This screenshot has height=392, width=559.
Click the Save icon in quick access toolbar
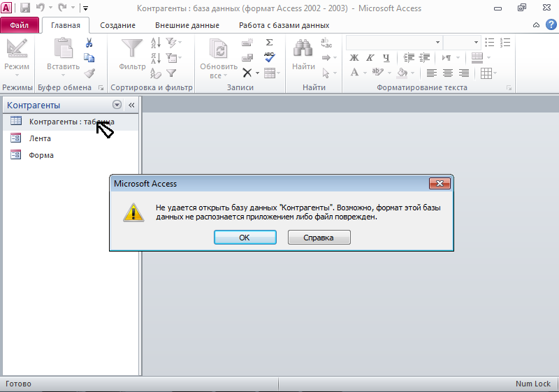(x=25, y=8)
